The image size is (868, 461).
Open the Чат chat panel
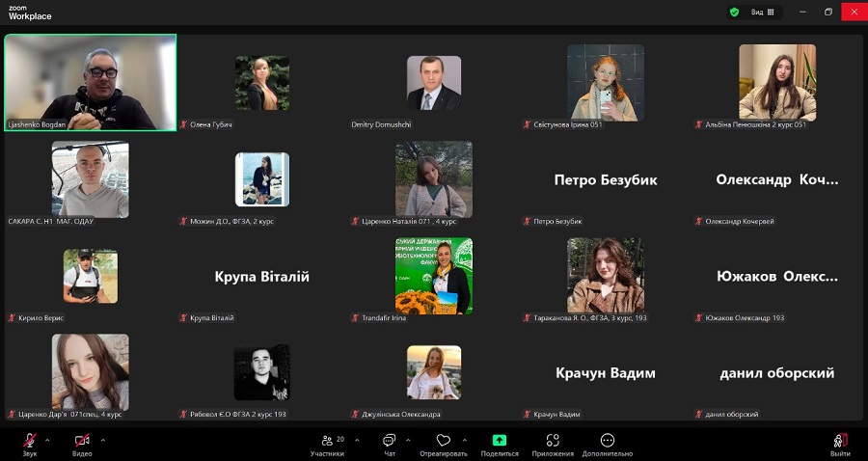[390, 442]
